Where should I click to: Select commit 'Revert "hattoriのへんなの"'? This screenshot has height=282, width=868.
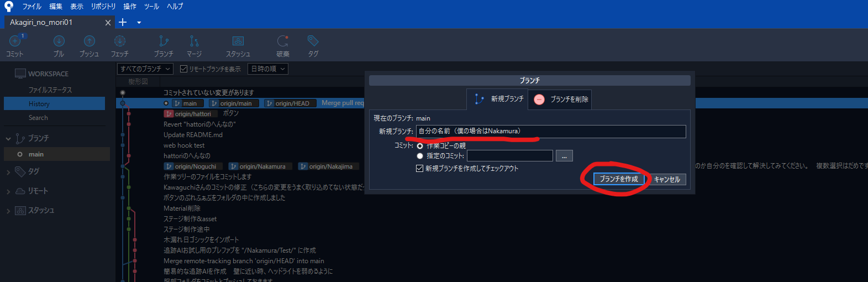pyautogui.click(x=200, y=124)
